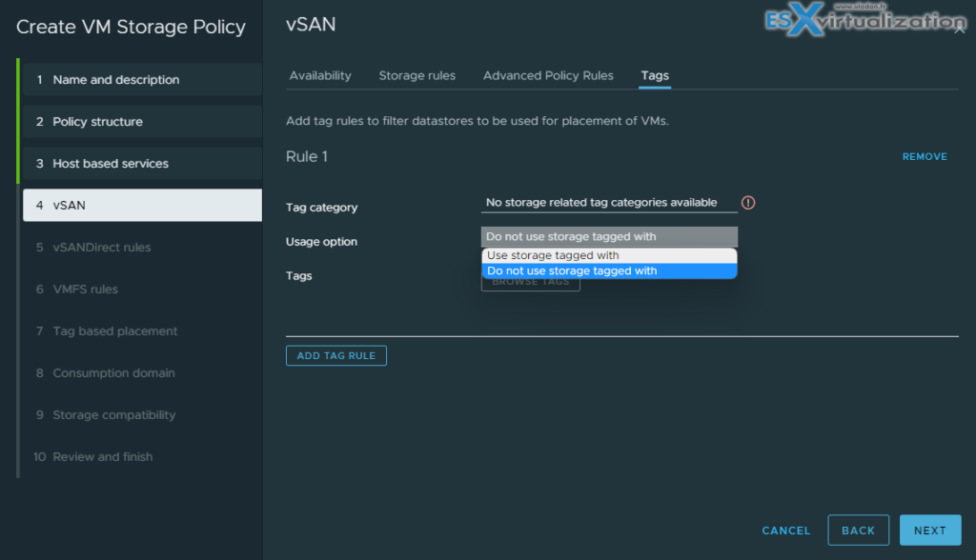Click the BACK button
Screen dimensions: 976x560
point(858,530)
